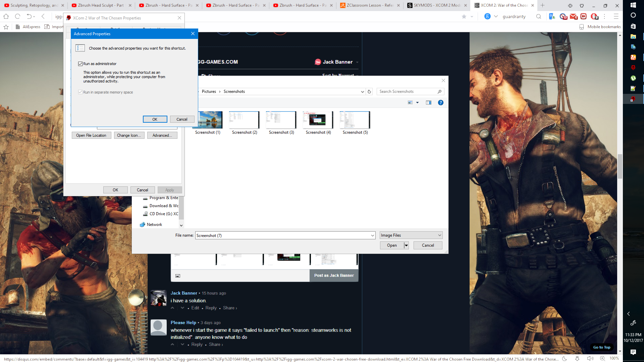Image resolution: width=644 pixels, height=362 pixels.
Task: Open a new browser tab
Action: click(542, 5)
